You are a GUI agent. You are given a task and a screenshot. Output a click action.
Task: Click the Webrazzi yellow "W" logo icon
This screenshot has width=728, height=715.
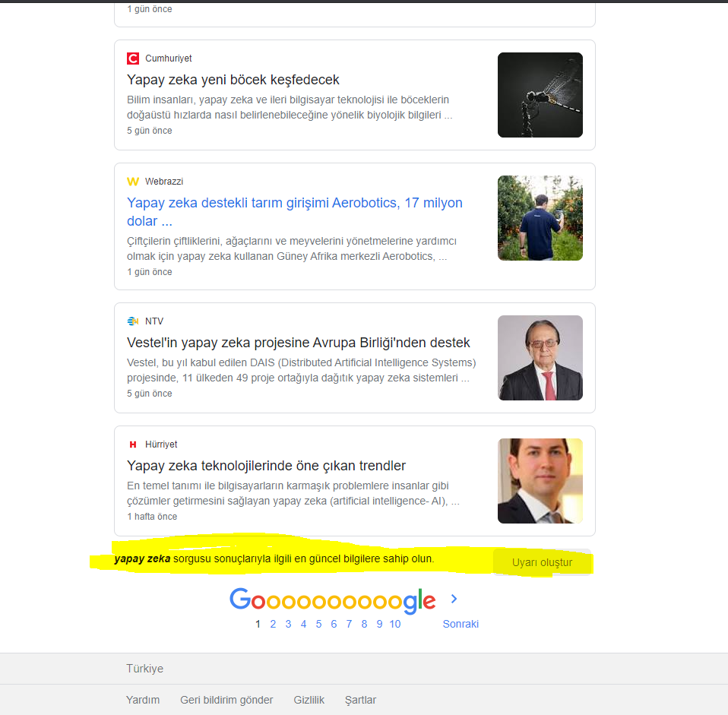click(133, 181)
